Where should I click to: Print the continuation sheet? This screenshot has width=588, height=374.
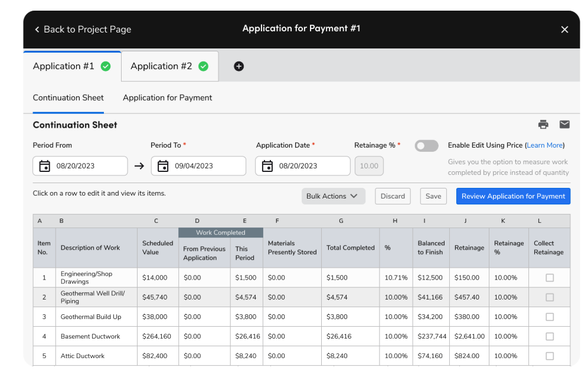pyautogui.click(x=543, y=125)
